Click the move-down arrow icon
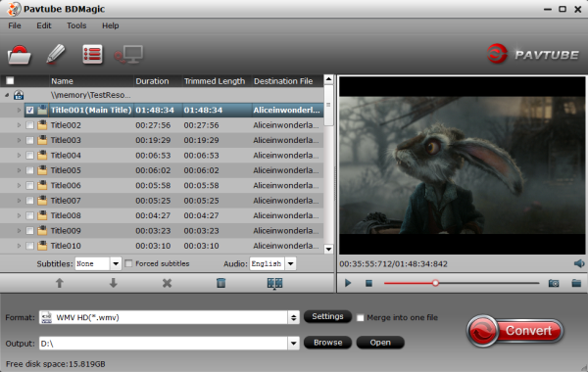 [114, 283]
